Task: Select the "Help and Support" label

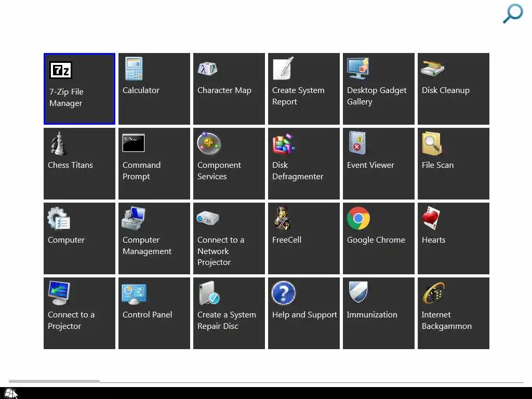Action: (304, 315)
